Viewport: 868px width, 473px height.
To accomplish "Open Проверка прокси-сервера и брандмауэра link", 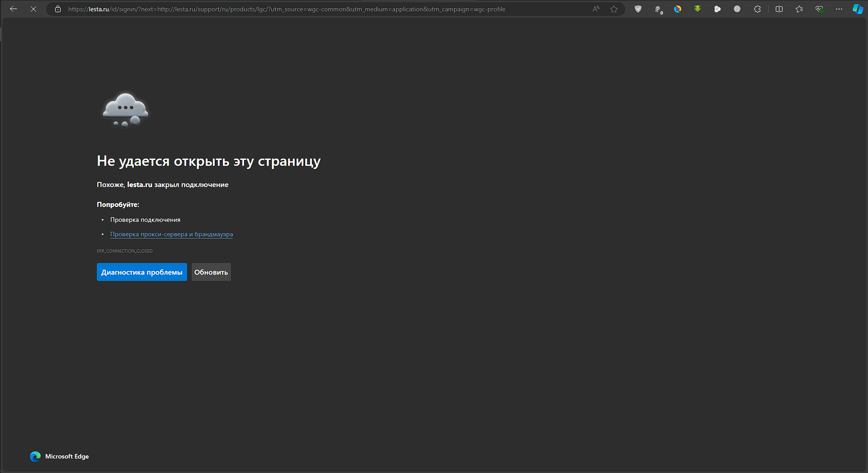I will click(172, 234).
